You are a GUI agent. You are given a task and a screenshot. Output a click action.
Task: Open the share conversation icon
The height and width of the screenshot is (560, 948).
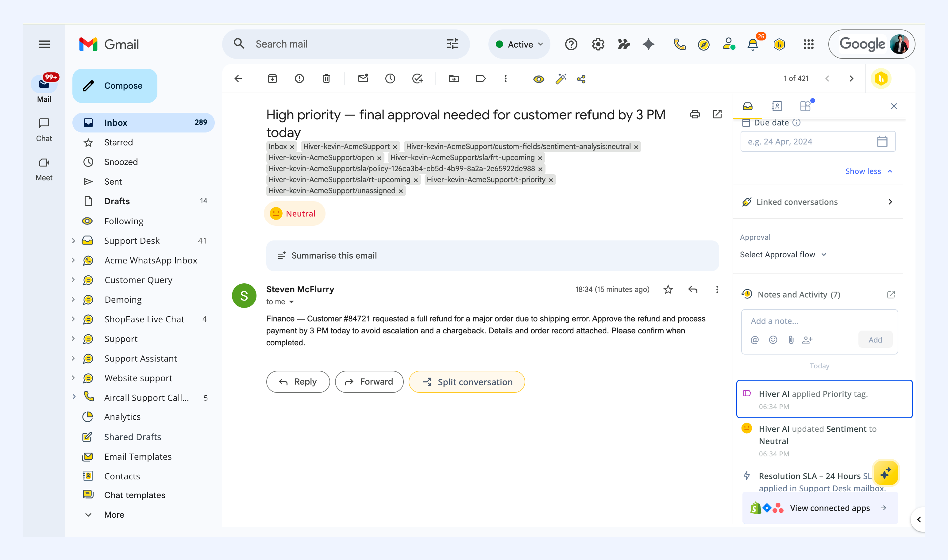point(581,79)
